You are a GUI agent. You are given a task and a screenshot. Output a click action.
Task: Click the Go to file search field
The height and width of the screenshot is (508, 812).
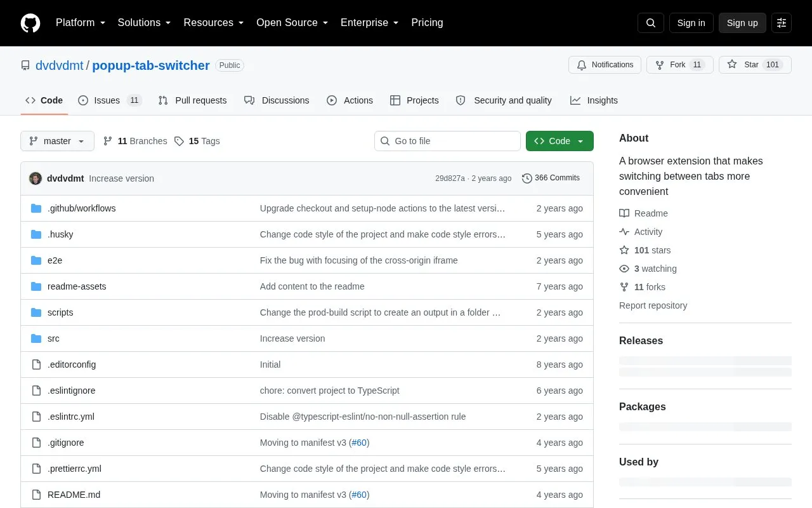(x=447, y=141)
